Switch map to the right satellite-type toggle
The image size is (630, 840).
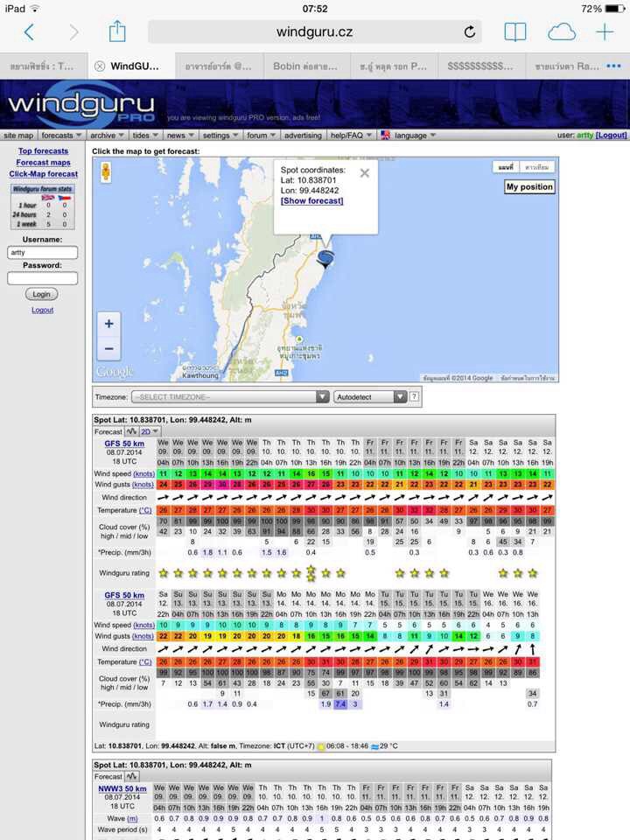click(537, 167)
